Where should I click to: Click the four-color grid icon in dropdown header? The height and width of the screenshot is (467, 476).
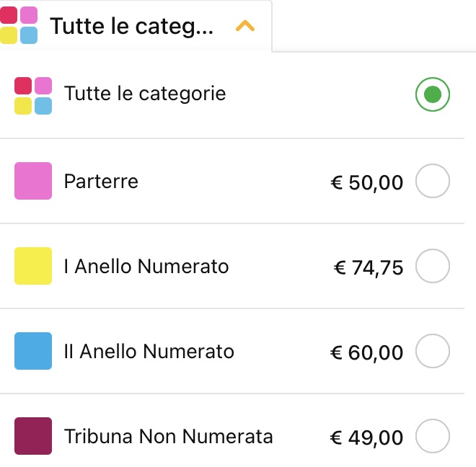pos(19,25)
